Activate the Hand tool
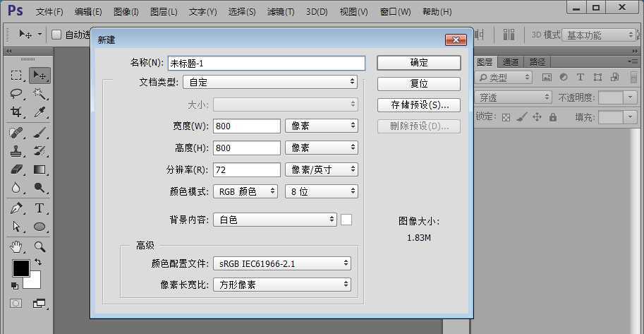 (17, 246)
